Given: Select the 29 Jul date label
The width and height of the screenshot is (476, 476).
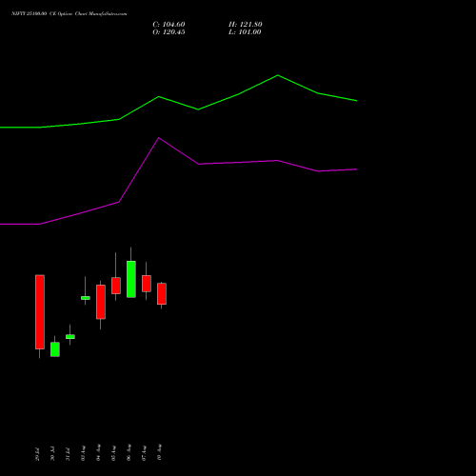Looking at the screenshot, I should click(37, 454).
